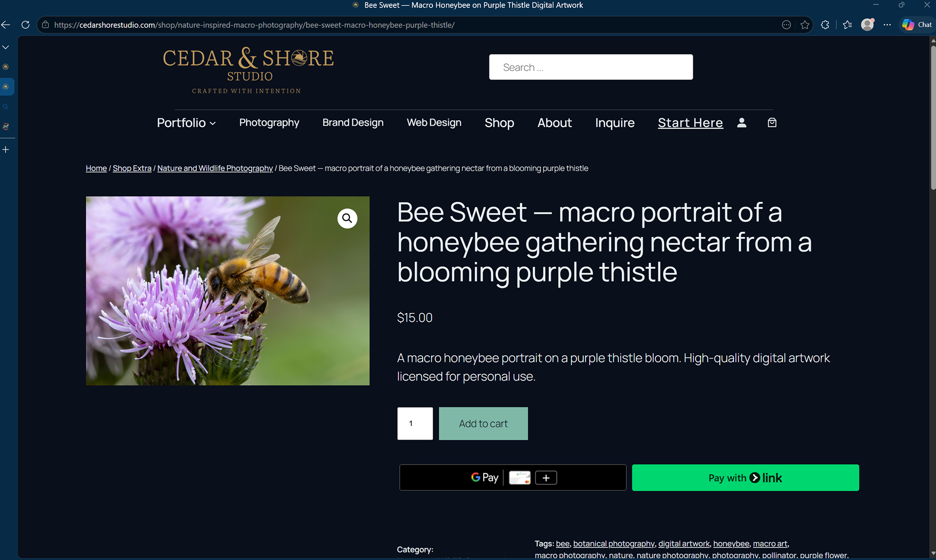Open the search tab in the vertical sidebar
The width and height of the screenshot is (936, 560).
click(x=6, y=107)
